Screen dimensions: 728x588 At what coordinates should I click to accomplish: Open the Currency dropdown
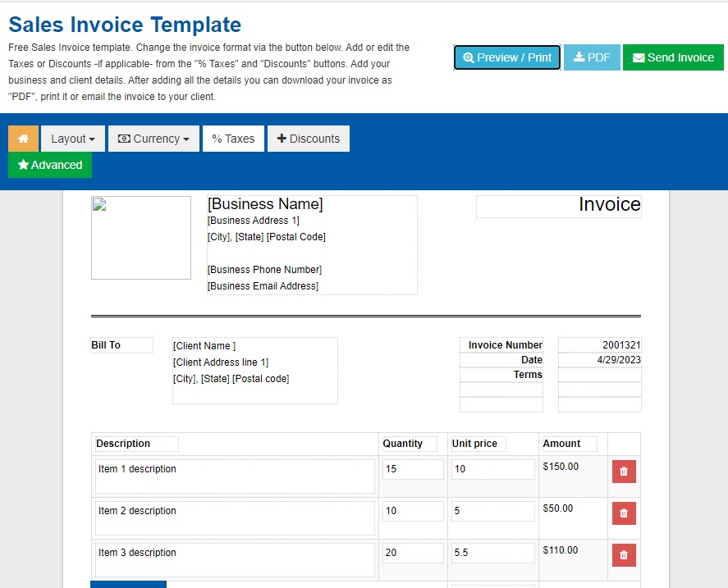click(153, 139)
